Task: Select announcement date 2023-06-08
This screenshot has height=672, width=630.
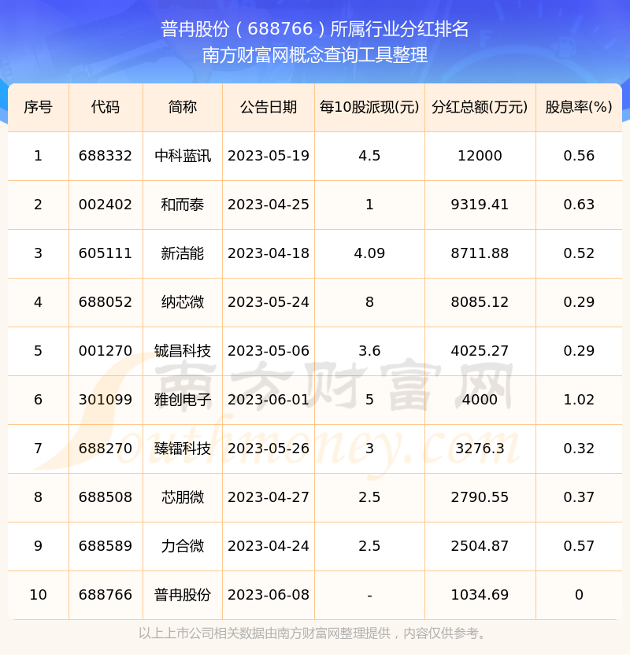Action: pyautogui.click(x=269, y=595)
